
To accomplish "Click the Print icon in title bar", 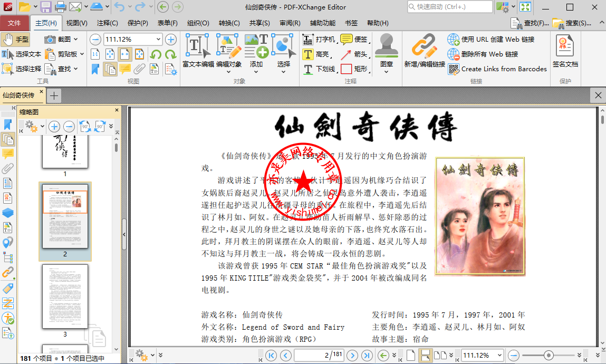I will pyautogui.click(x=60, y=7).
